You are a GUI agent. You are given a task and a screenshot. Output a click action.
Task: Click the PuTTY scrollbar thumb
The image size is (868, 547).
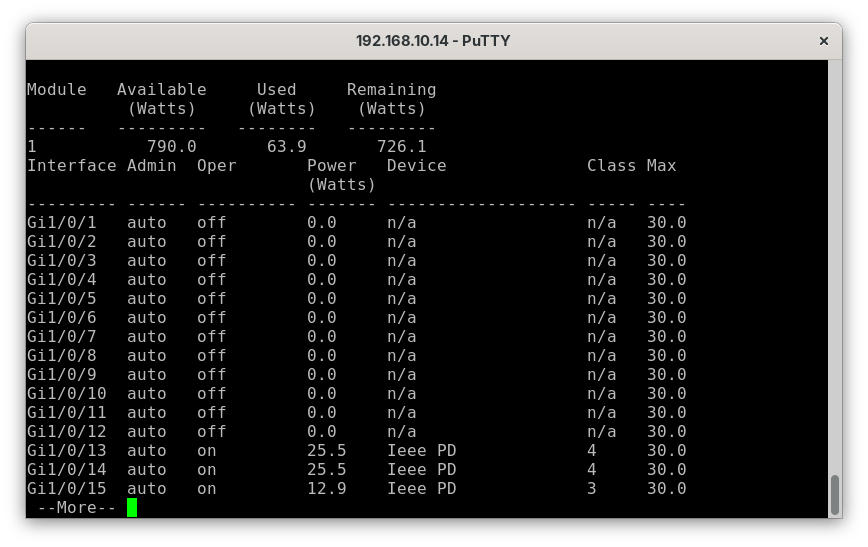pos(835,494)
